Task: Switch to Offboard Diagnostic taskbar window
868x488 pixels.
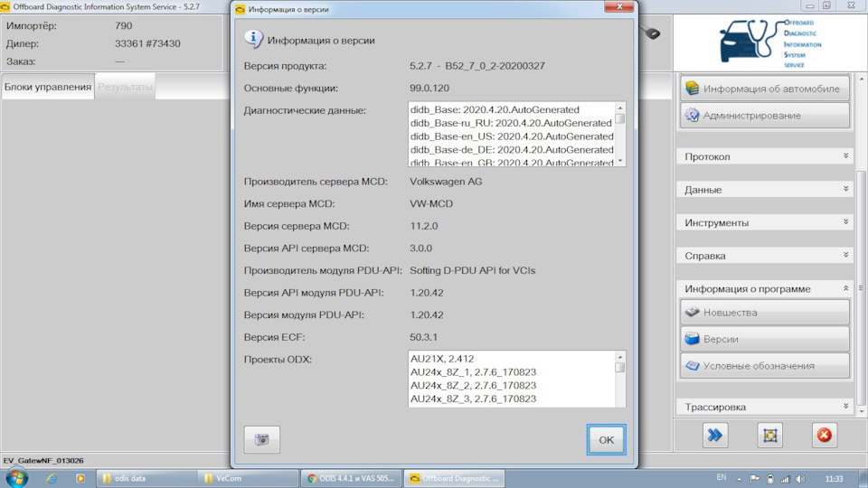Action: (454, 479)
